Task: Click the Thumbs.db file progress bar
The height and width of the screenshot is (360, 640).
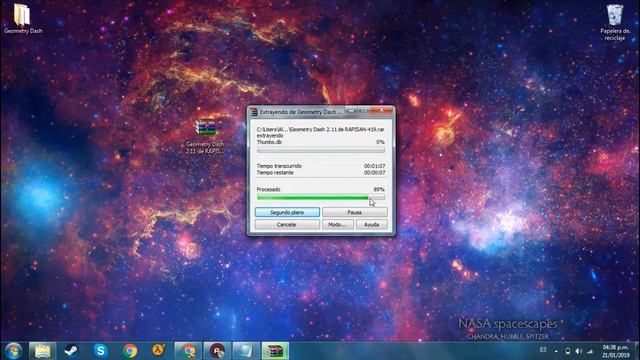Action: pyautogui.click(x=321, y=151)
